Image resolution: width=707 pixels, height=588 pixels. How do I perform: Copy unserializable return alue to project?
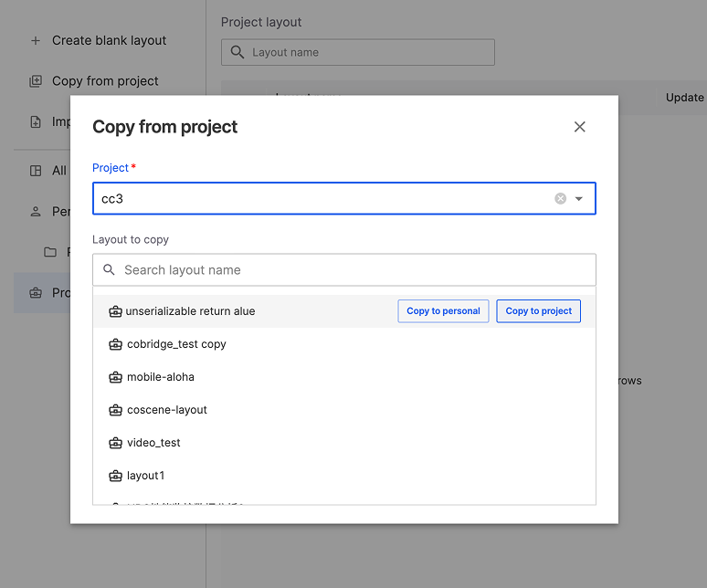click(538, 311)
